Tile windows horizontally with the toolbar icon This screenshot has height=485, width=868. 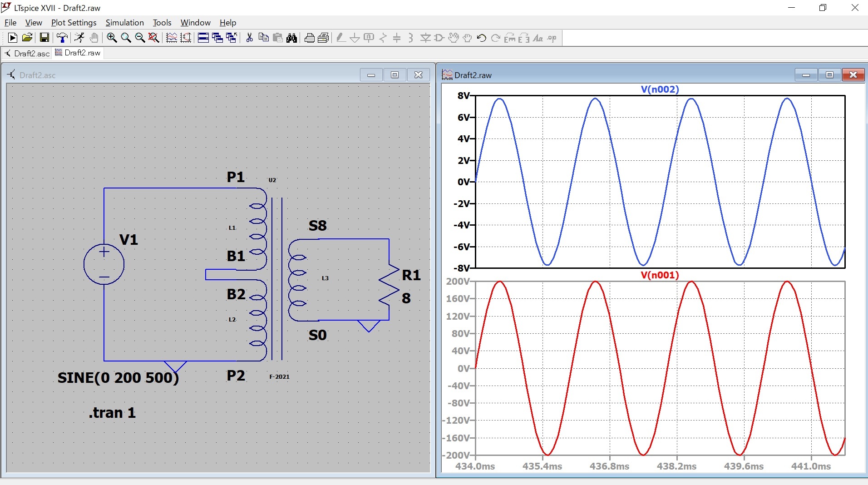pos(203,38)
